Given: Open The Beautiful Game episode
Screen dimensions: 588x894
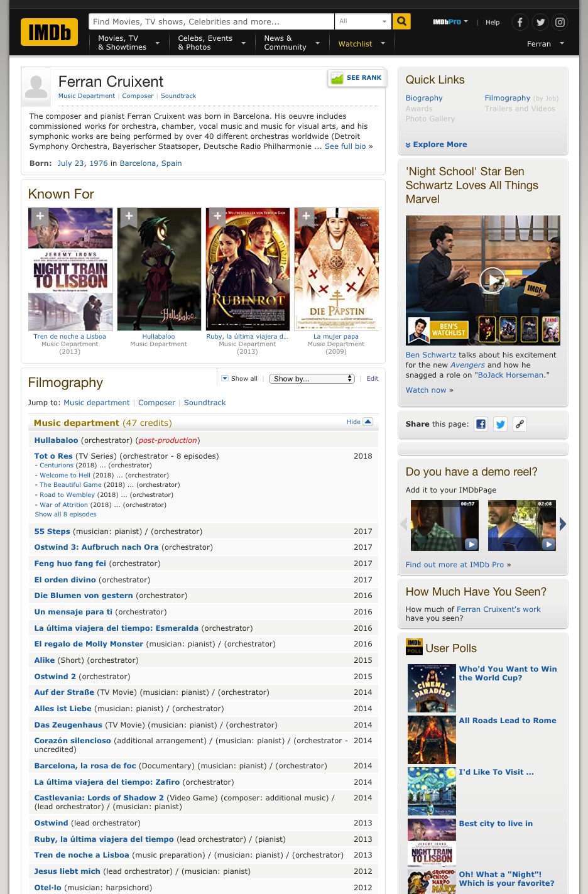Looking at the screenshot, I should [x=70, y=485].
